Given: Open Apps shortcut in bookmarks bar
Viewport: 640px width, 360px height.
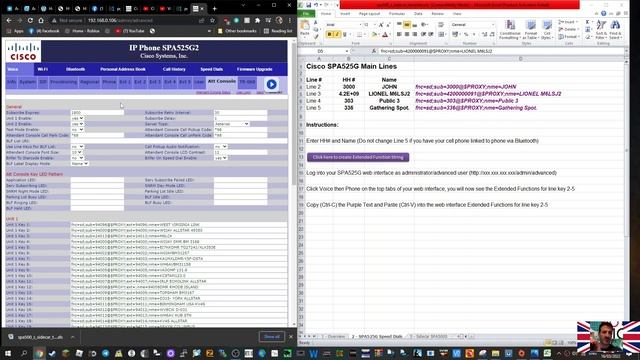Looking at the screenshot, I should [15, 31].
